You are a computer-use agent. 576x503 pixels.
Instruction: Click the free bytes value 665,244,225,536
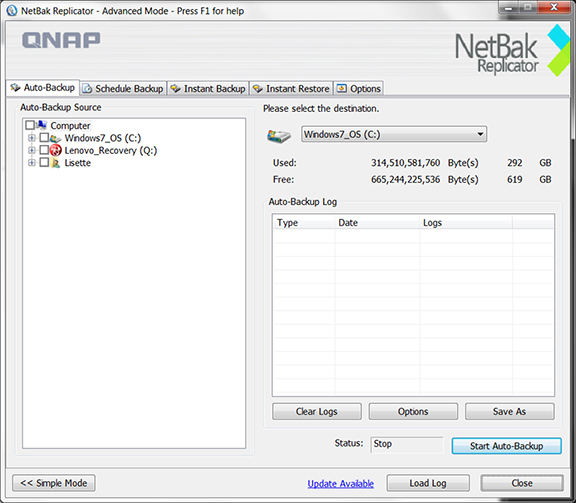[x=406, y=179]
